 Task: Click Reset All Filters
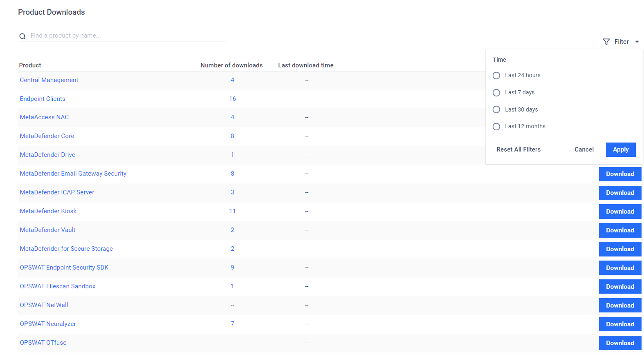pos(518,149)
